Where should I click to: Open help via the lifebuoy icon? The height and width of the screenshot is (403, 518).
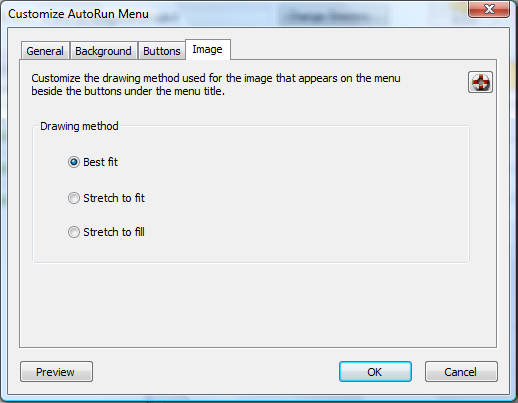(x=480, y=82)
